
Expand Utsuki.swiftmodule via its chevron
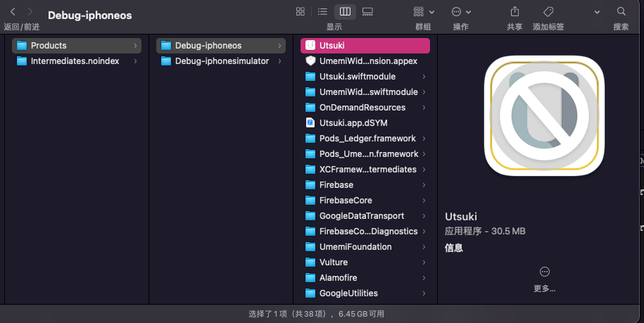[424, 77]
